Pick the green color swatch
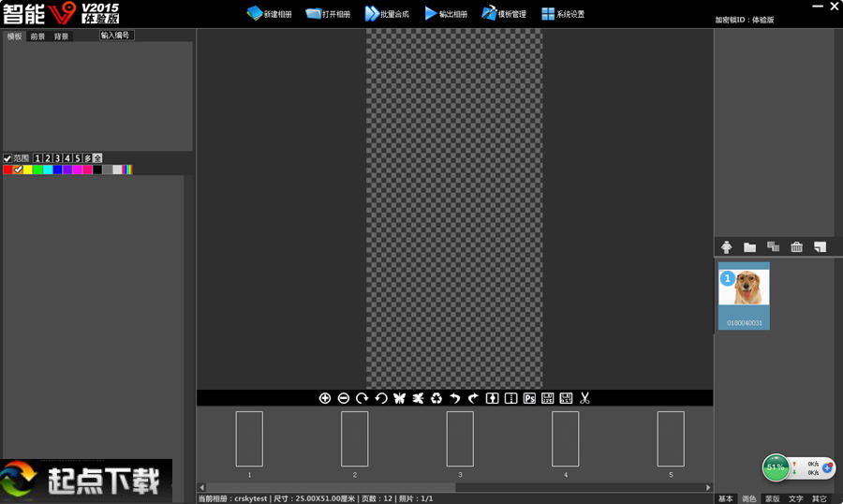The height and width of the screenshot is (504, 843). 37,170
